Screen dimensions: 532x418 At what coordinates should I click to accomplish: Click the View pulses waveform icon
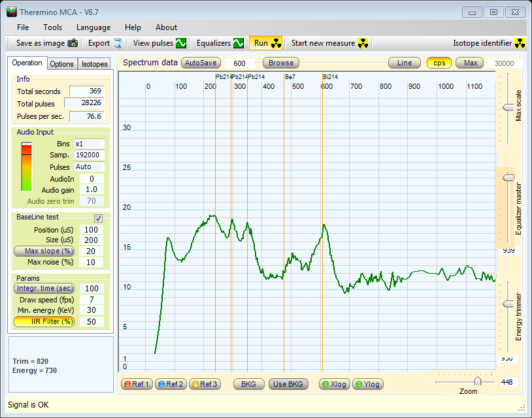[x=181, y=44]
